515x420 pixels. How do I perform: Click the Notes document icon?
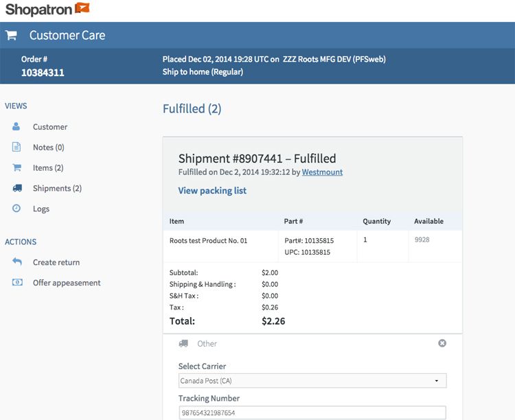(16, 148)
